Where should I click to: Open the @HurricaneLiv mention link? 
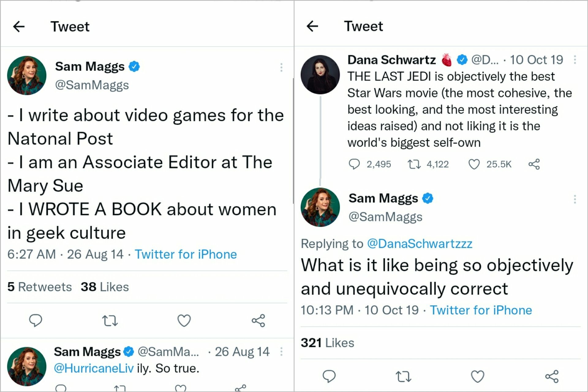click(x=94, y=368)
